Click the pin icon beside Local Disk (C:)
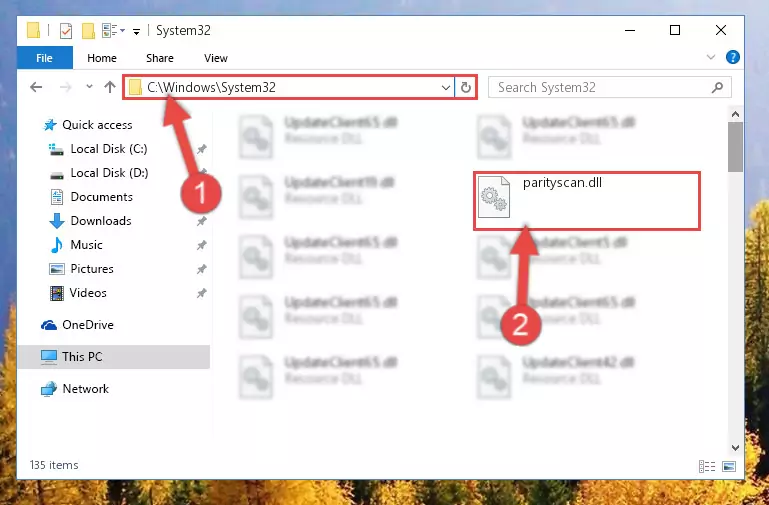769x505 pixels. click(202, 149)
